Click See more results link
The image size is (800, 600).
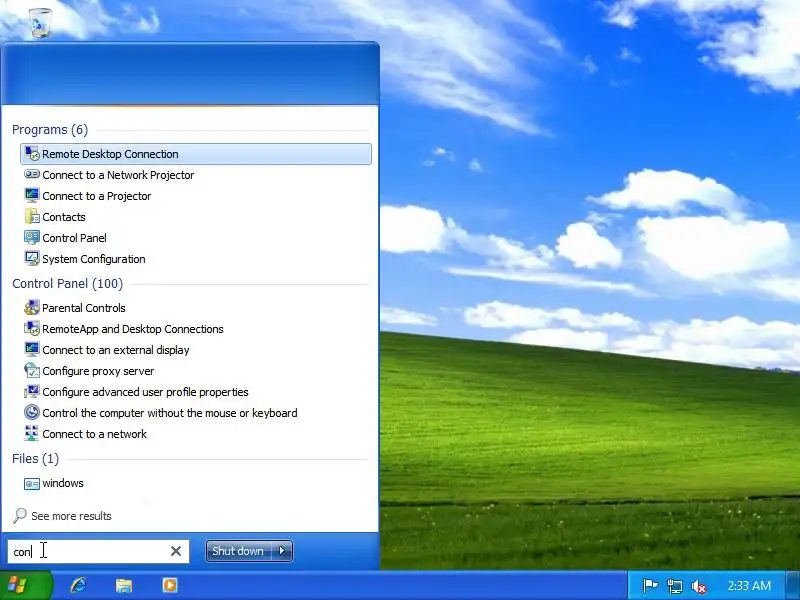71,516
